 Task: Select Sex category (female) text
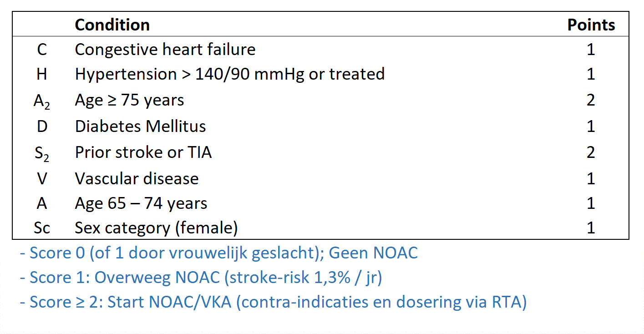click(x=156, y=228)
